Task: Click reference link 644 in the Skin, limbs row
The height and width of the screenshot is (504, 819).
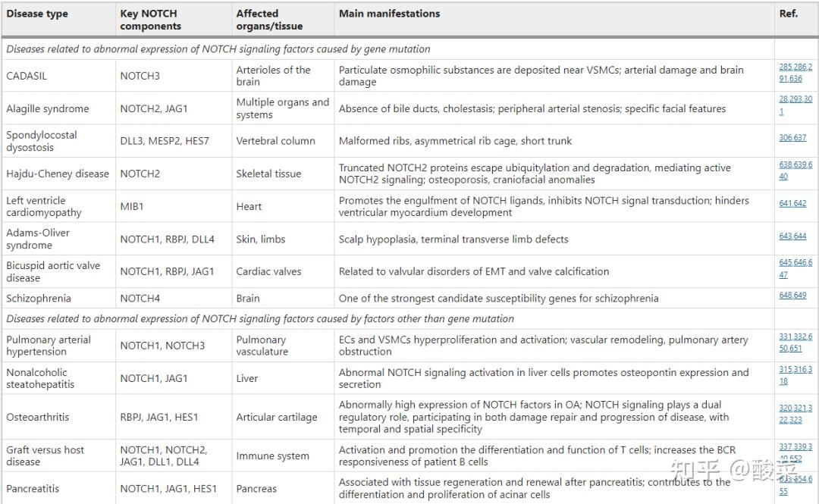Action: pyautogui.click(x=800, y=236)
